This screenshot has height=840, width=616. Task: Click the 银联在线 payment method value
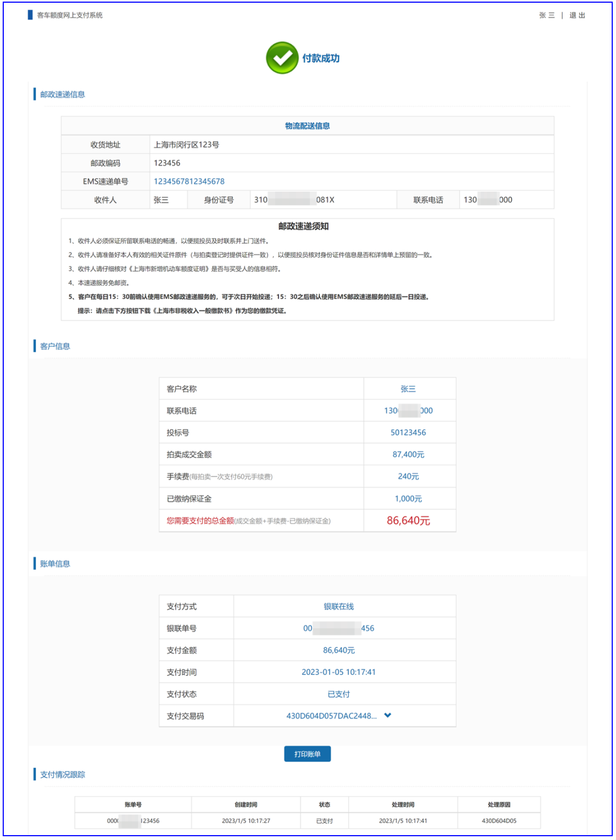339,606
